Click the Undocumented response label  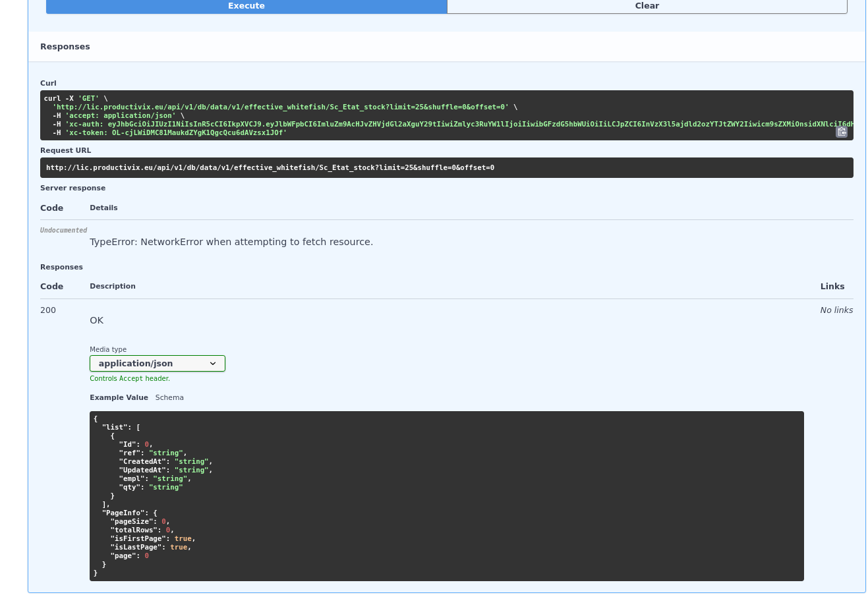pos(63,230)
